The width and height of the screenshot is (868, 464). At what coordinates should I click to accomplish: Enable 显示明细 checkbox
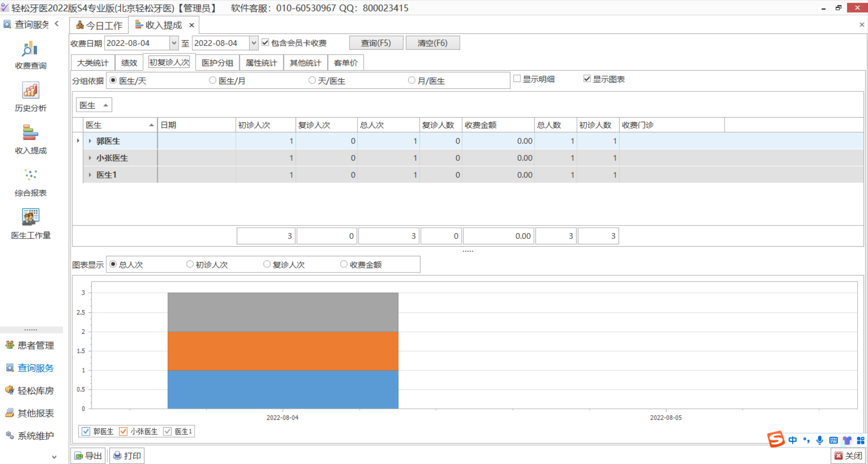[x=517, y=79]
